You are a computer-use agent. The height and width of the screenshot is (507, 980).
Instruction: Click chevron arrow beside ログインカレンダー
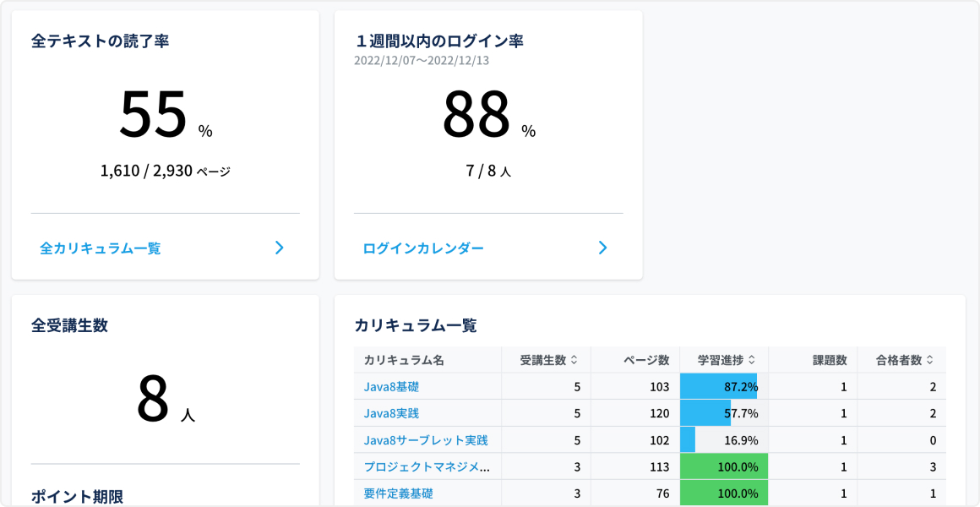pos(602,248)
